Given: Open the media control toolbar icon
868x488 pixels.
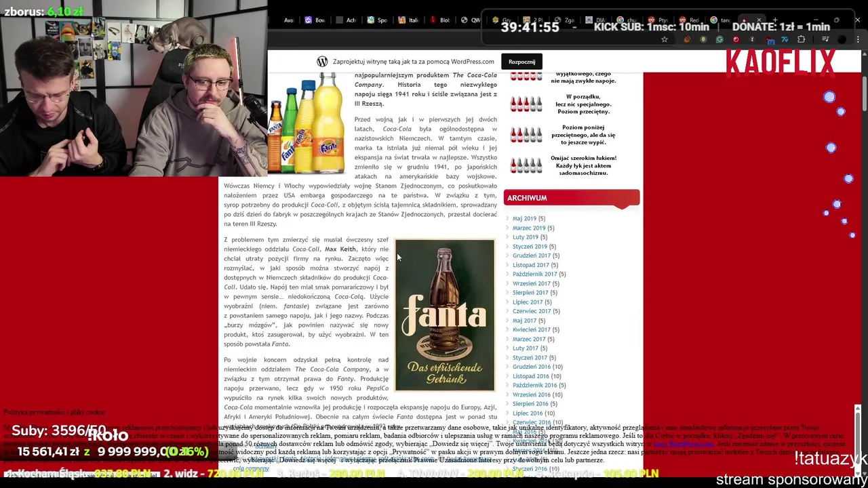Looking at the screenshot, I should tap(825, 39).
